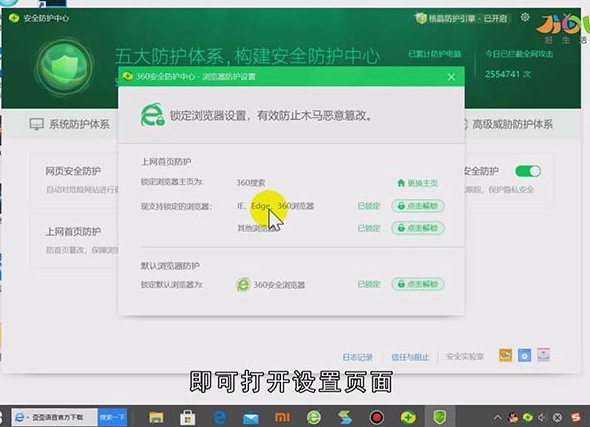Click the 默认浏览器防护 section heading
This screenshot has width=590, height=427.
click(170, 266)
